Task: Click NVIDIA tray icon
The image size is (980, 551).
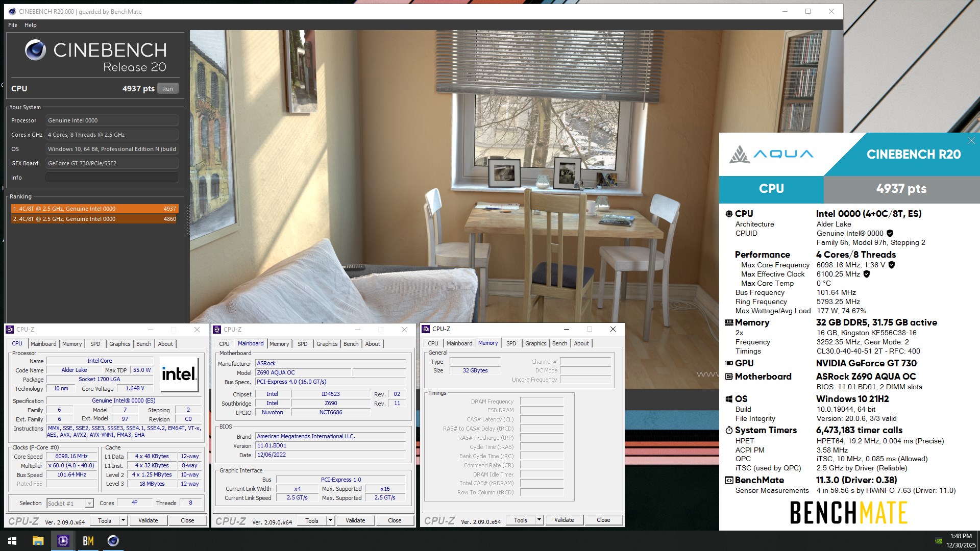Action: pos(938,541)
